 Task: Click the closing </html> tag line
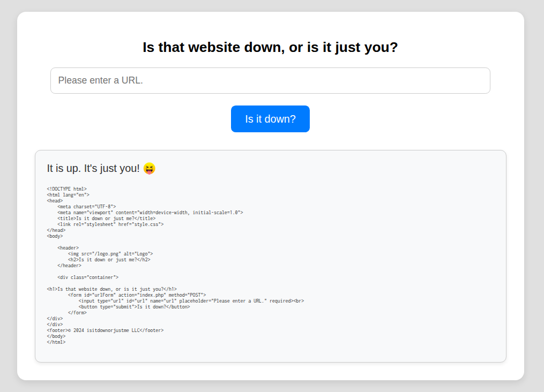point(56,342)
